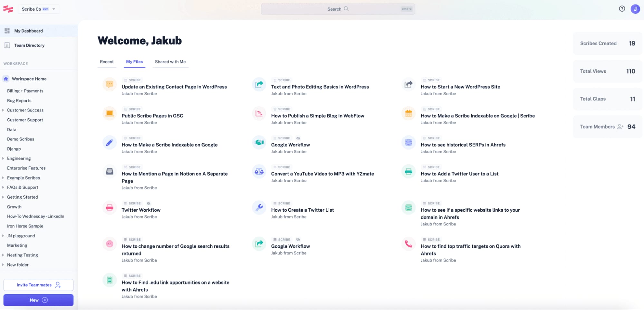Open How to Create a Twitter List
The height and width of the screenshot is (310, 644).
coord(303,210)
